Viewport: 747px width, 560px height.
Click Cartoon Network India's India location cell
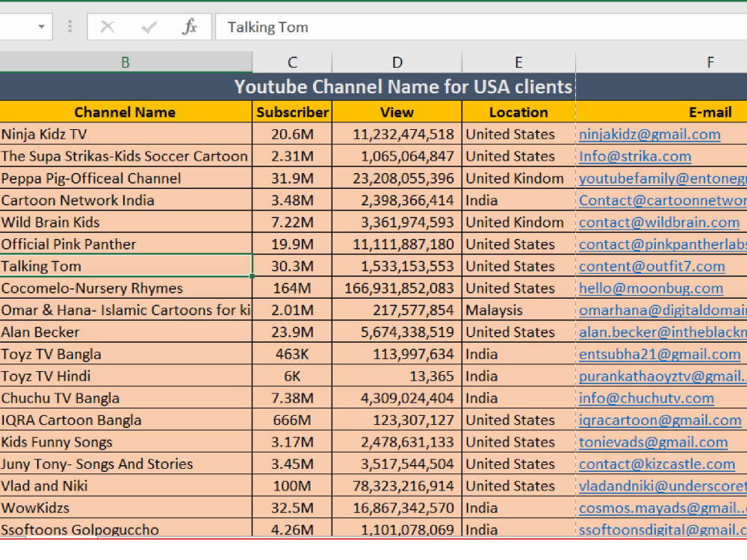pyautogui.click(x=518, y=200)
